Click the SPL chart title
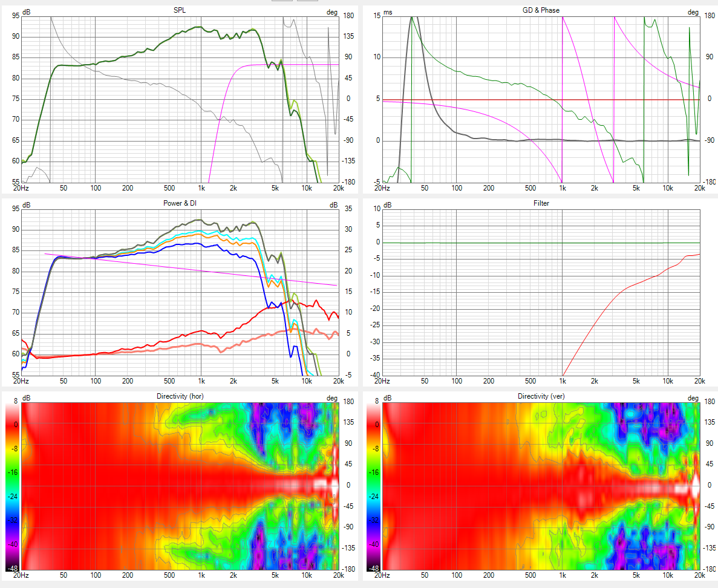 [180, 10]
